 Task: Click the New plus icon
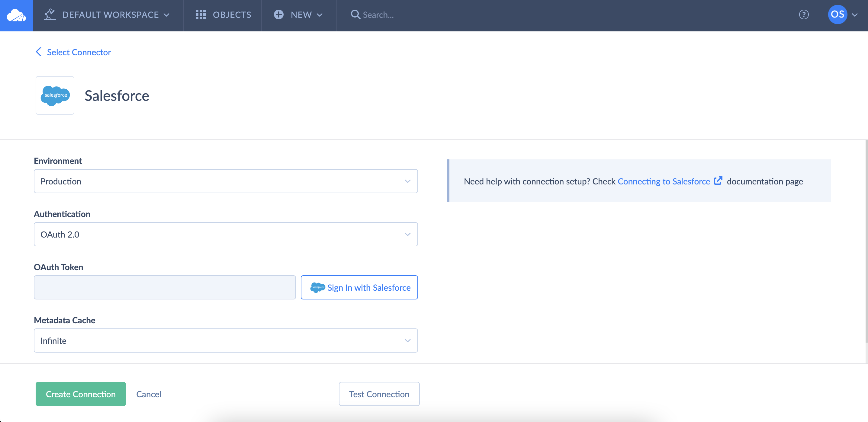278,14
